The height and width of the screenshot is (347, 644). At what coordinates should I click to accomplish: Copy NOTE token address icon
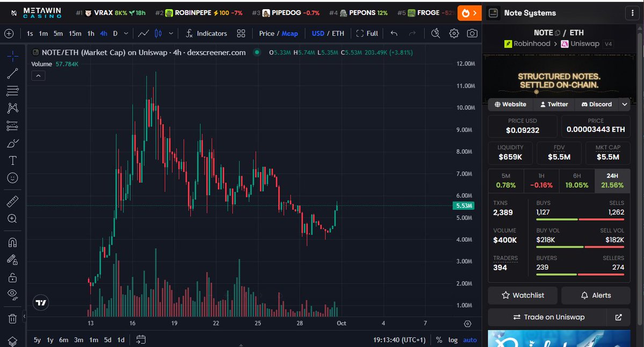tap(558, 33)
